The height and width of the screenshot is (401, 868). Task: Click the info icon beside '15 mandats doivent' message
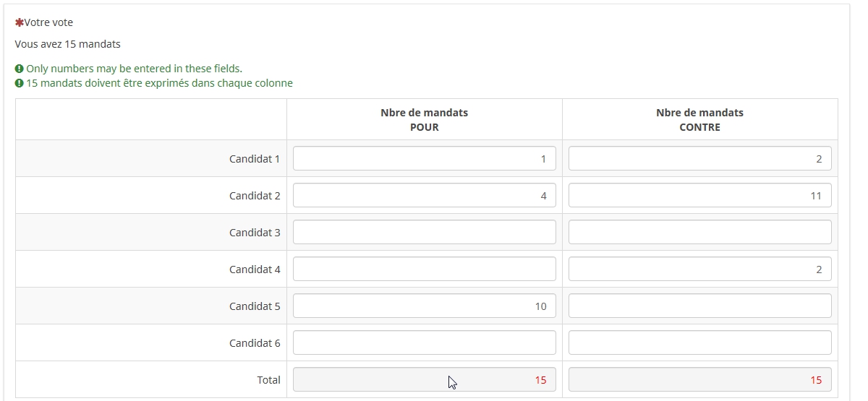(20, 84)
